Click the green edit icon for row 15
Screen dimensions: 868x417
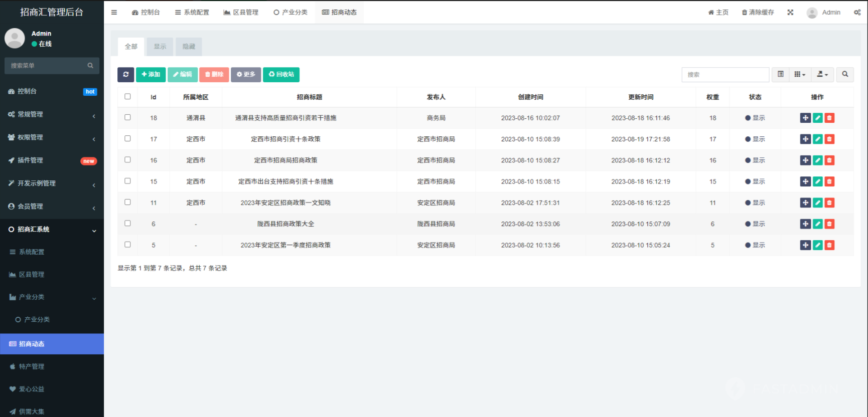click(x=818, y=181)
